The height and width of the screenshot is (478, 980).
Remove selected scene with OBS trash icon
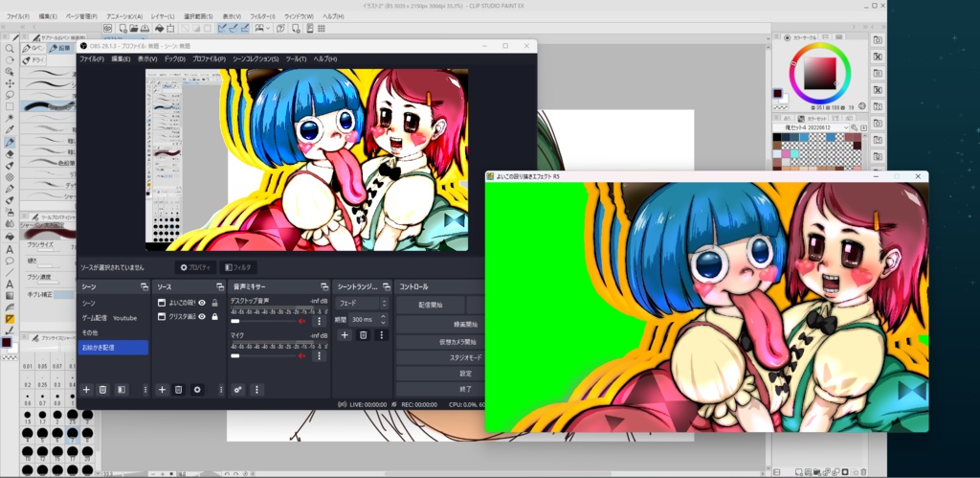pyautogui.click(x=102, y=390)
